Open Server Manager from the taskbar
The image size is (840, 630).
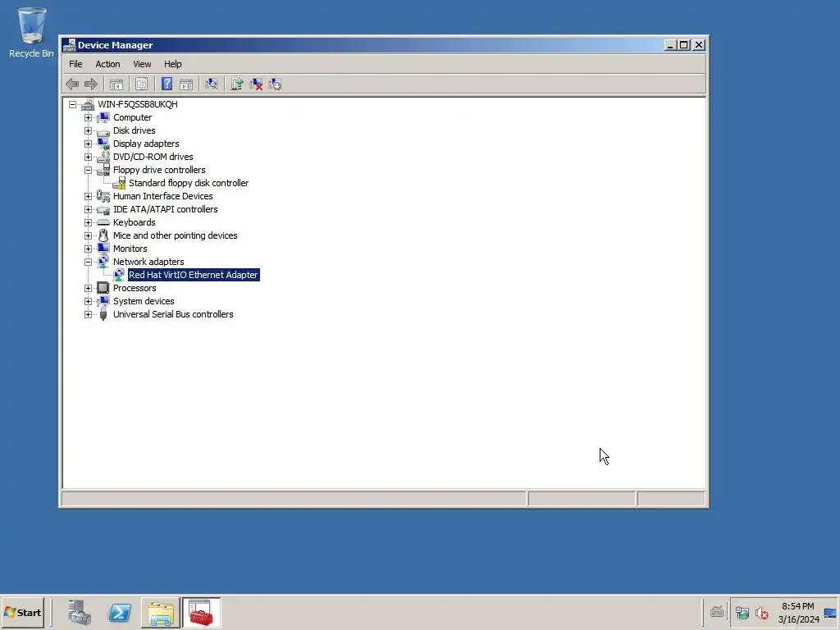pos(80,612)
